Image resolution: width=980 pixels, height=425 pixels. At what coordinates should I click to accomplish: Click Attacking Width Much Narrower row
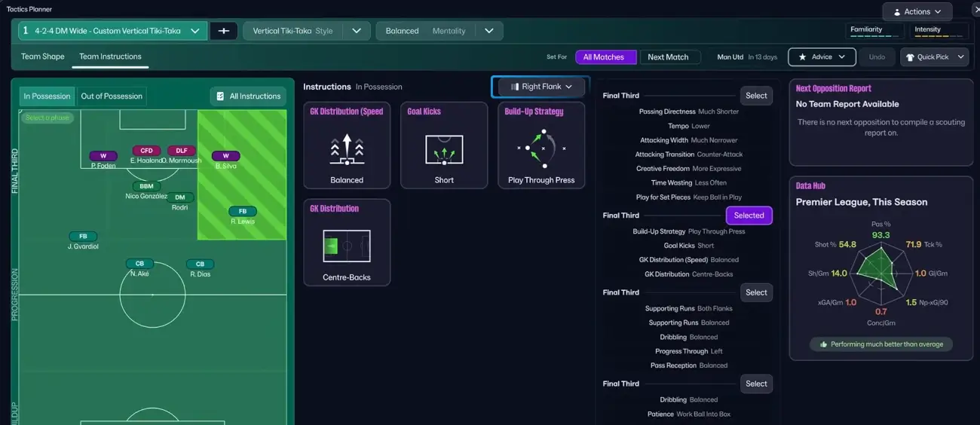click(689, 140)
